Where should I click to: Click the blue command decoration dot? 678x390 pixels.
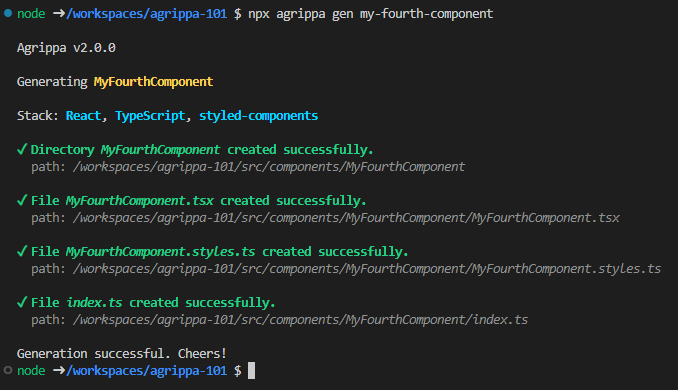(x=8, y=13)
